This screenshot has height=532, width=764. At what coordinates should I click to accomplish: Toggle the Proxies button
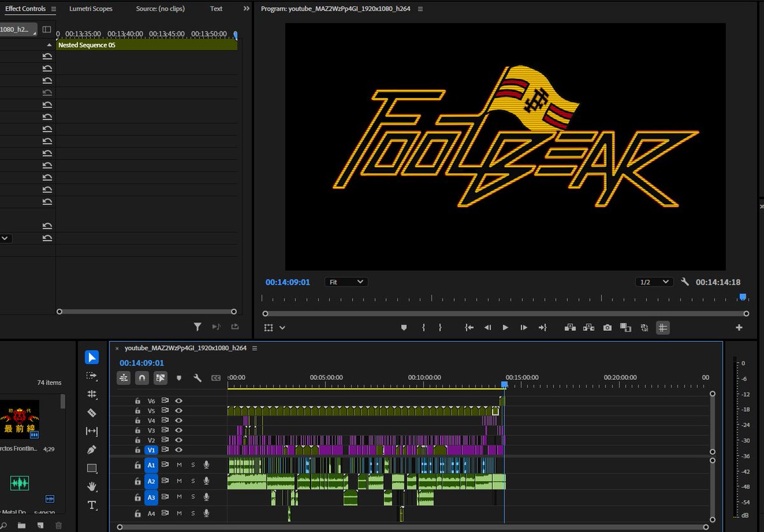click(644, 328)
